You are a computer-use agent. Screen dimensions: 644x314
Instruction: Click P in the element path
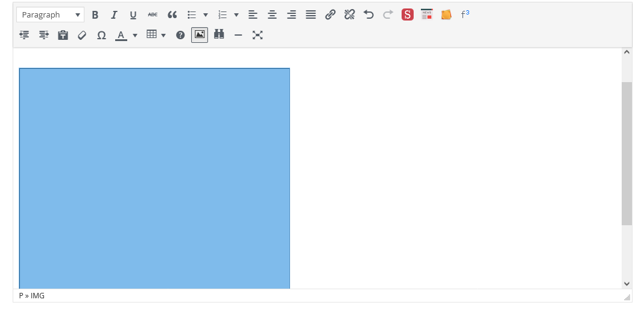click(21, 296)
